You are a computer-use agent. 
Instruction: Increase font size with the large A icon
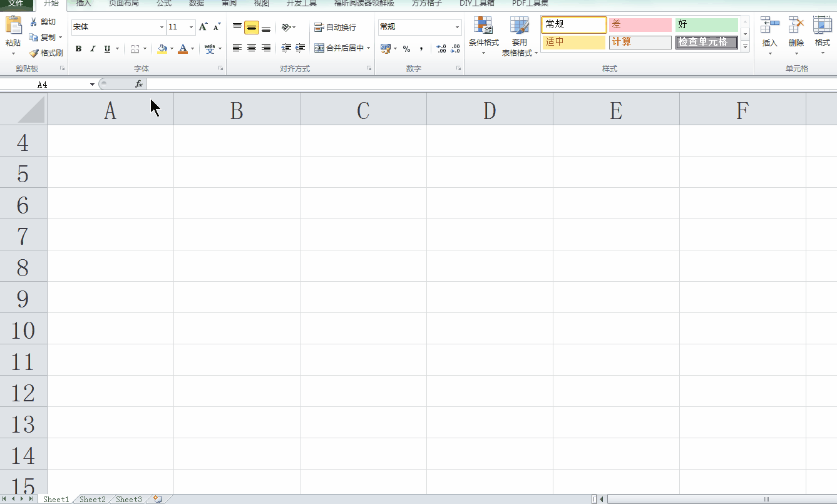(x=203, y=27)
